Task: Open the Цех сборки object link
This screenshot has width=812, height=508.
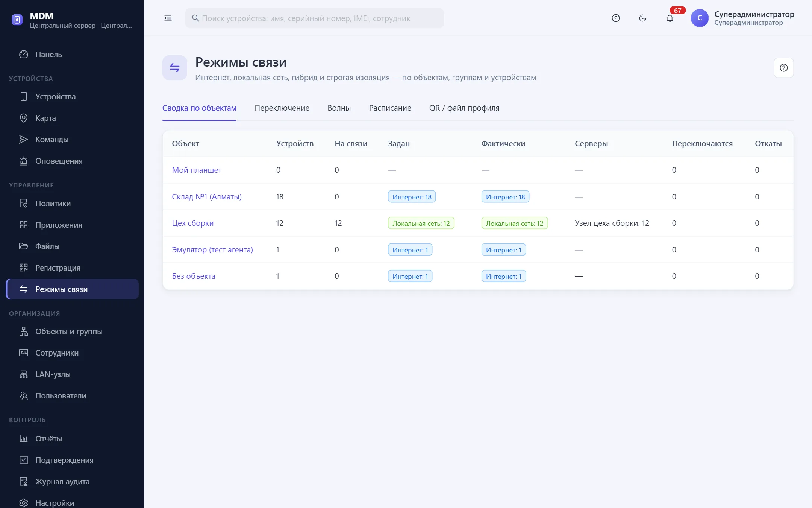Action: (x=192, y=223)
